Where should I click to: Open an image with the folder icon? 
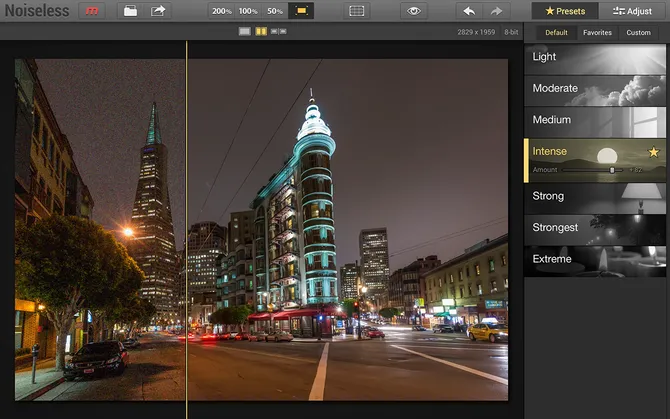coord(130,11)
